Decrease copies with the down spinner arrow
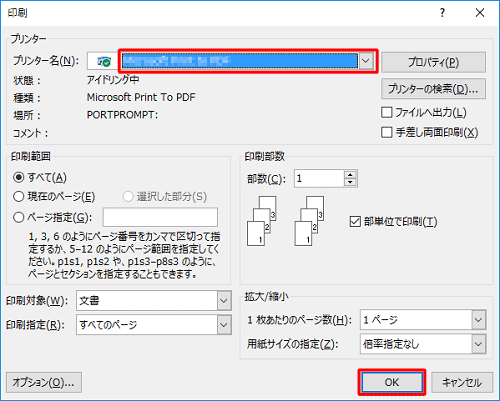 [350, 183]
